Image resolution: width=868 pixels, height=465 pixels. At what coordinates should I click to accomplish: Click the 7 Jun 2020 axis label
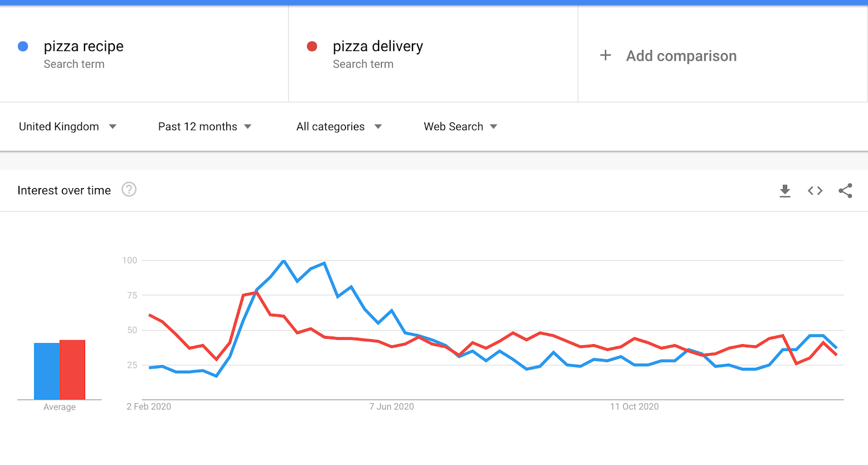click(391, 406)
